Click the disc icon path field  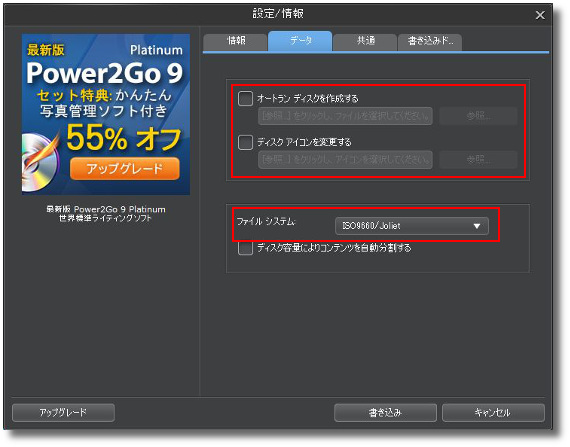[x=345, y=160]
